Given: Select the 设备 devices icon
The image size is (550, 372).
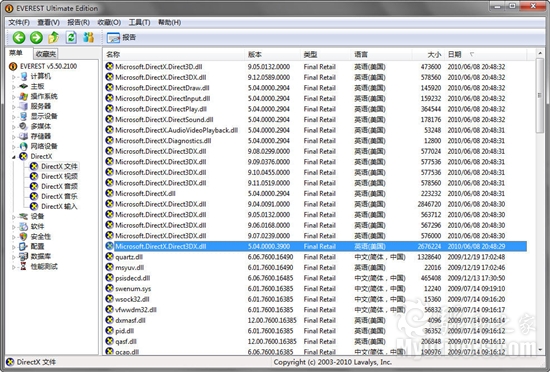Looking at the screenshot, I should 24,216.
